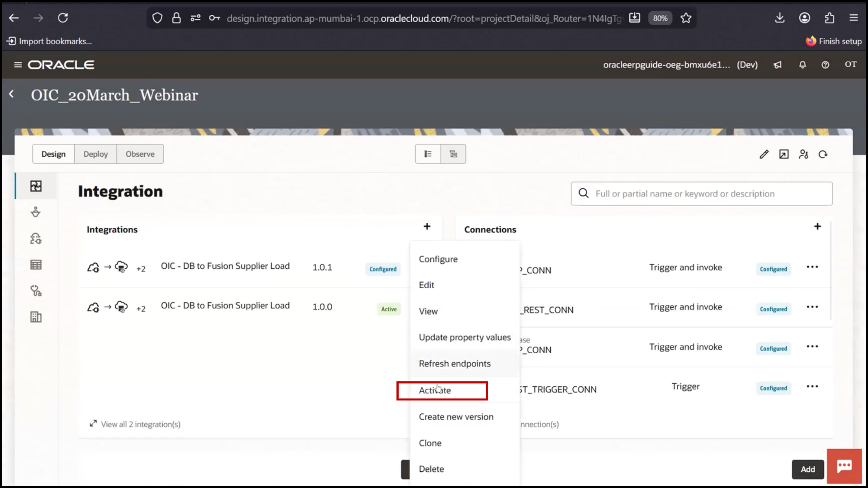This screenshot has width=868, height=488.
Task: Bookmark this page with the star icon
Action: [x=686, y=18]
